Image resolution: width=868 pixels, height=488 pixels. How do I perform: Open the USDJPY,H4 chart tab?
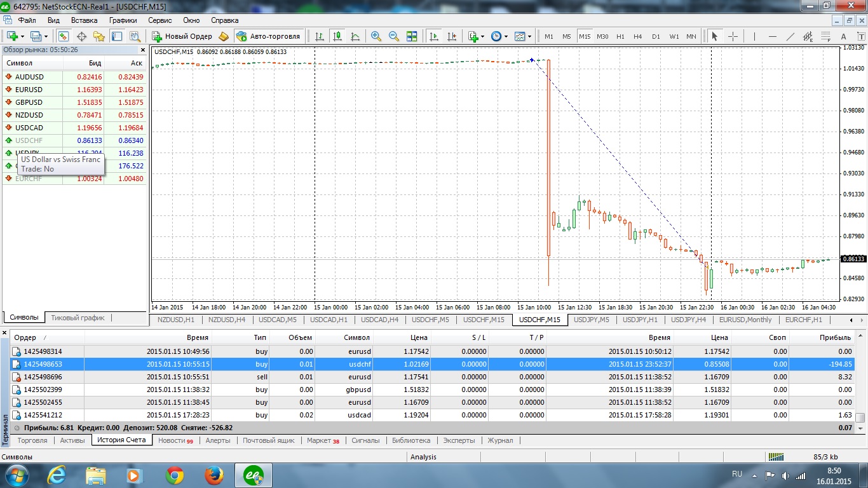coord(688,320)
